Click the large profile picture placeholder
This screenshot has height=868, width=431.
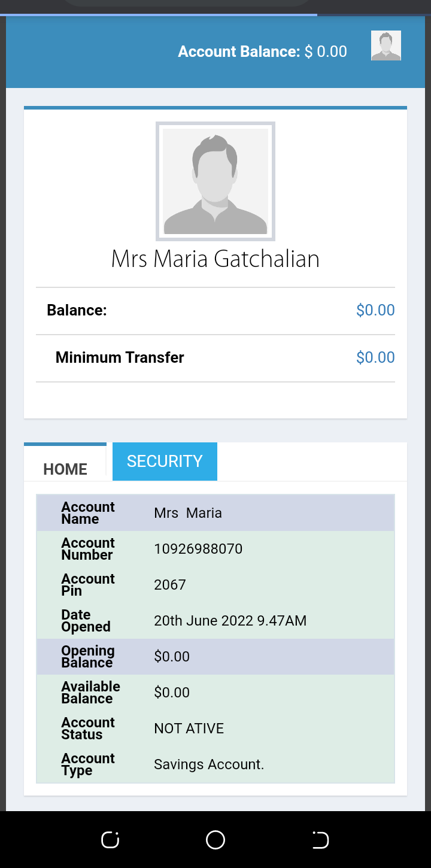click(x=215, y=181)
